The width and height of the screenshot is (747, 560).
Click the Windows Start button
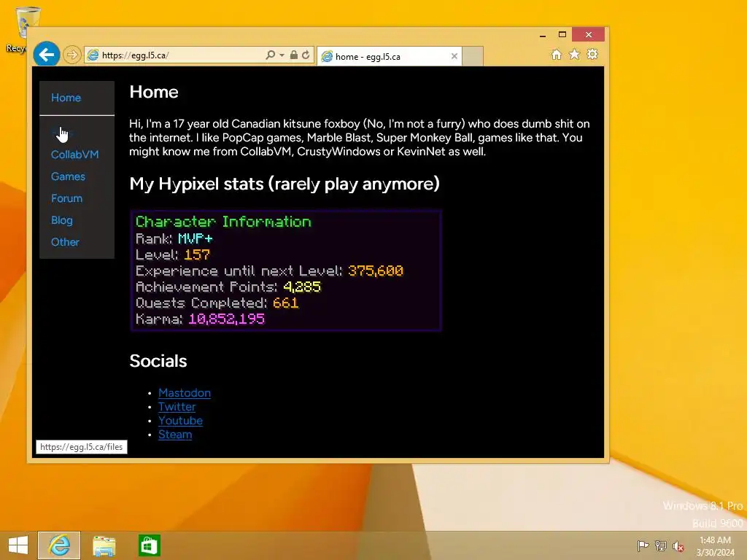pyautogui.click(x=18, y=545)
